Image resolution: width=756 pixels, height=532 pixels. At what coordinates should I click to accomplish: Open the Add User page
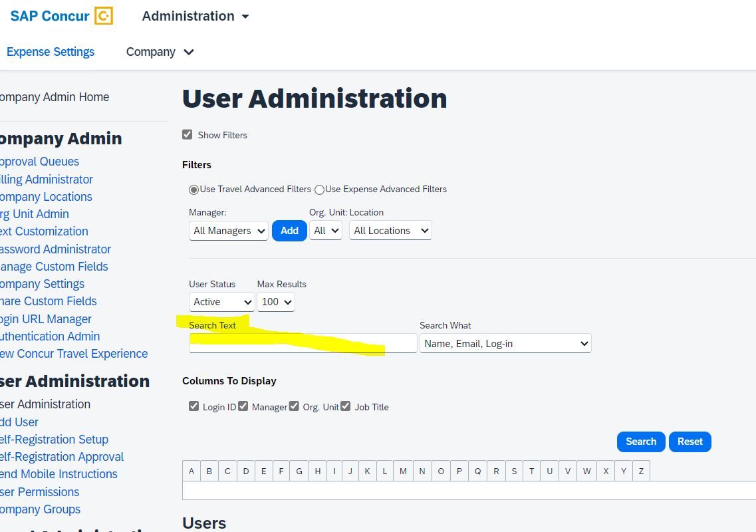coord(19,422)
